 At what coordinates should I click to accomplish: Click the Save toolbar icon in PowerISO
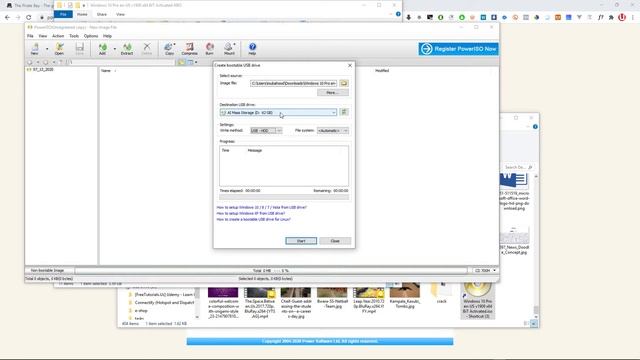[x=80, y=49]
